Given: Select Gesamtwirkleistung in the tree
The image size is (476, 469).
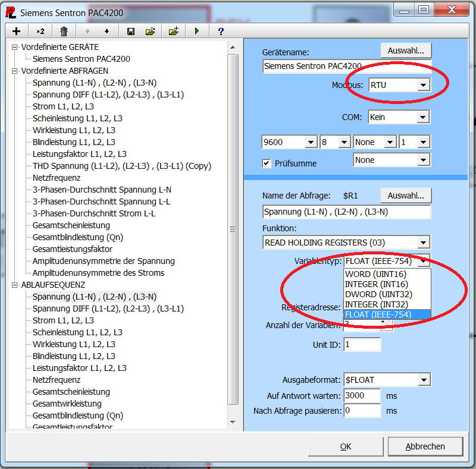Looking at the screenshot, I should pyautogui.click(x=67, y=404).
